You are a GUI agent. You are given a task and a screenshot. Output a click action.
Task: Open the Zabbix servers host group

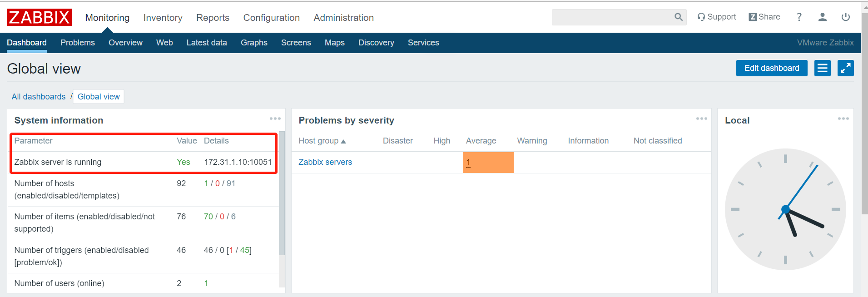(325, 162)
